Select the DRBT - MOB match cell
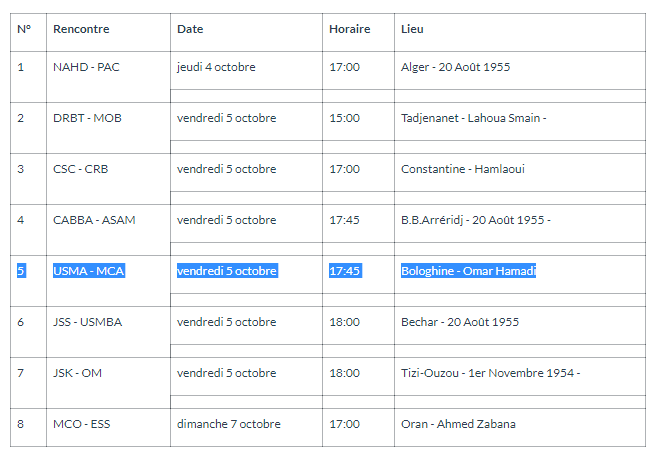The height and width of the screenshot is (452, 650). coord(87,118)
